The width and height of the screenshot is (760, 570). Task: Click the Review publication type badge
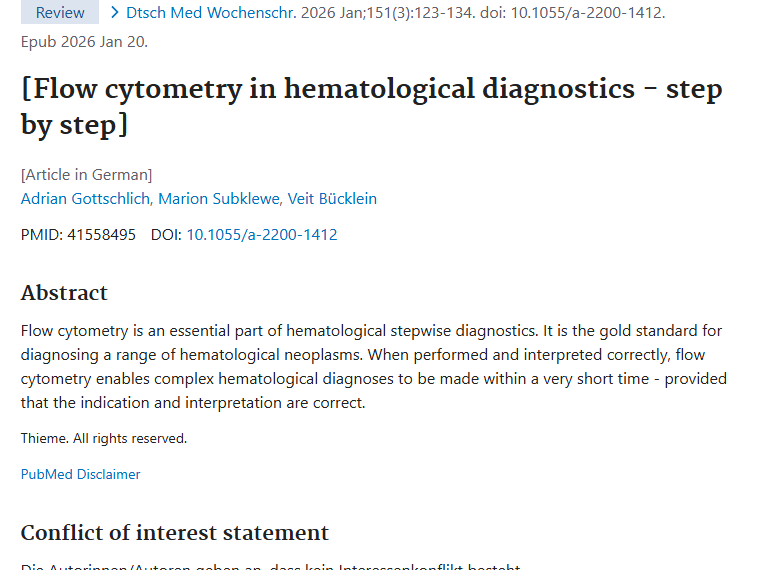pyautogui.click(x=60, y=13)
